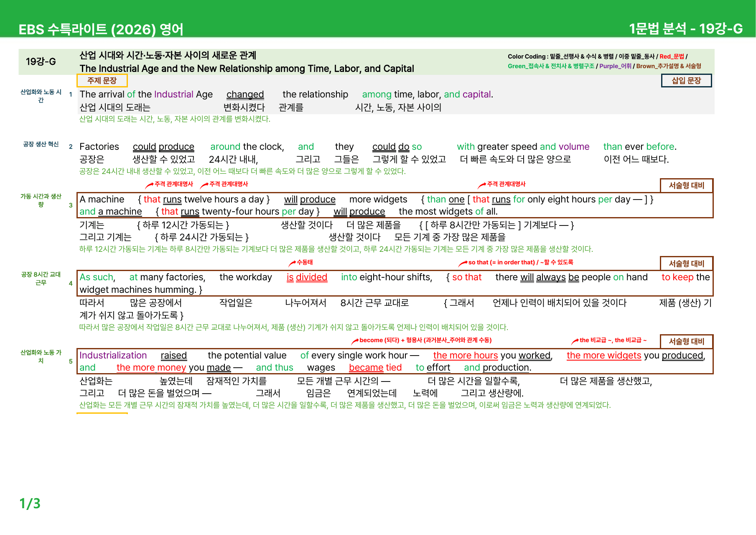Click 'and production.' in sentence 5

pos(498,368)
